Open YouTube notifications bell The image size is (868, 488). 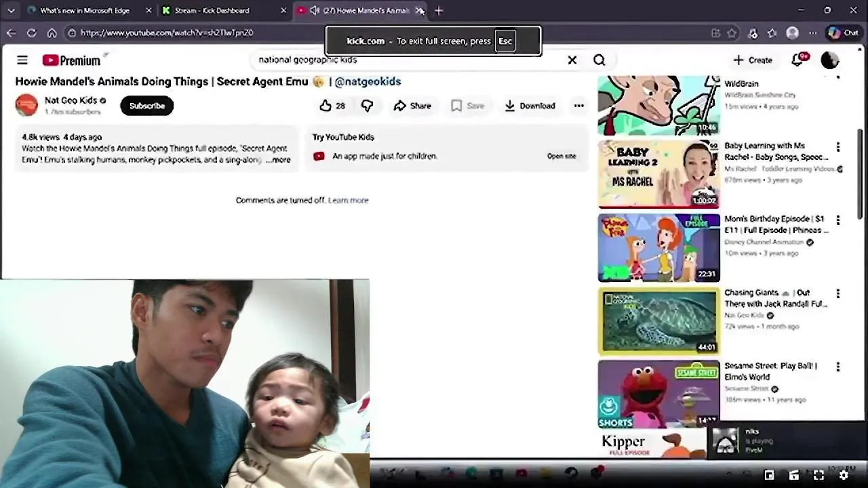[x=798, y=60]
